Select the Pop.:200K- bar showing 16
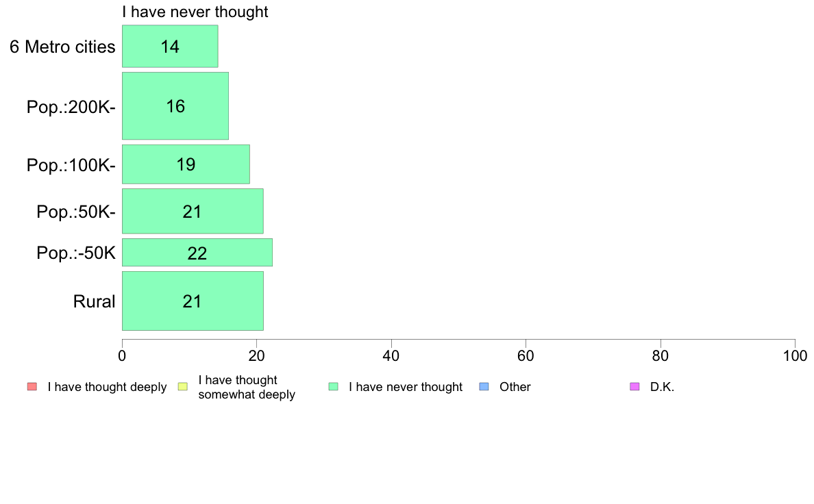The image size is (814, 504). 175,106
